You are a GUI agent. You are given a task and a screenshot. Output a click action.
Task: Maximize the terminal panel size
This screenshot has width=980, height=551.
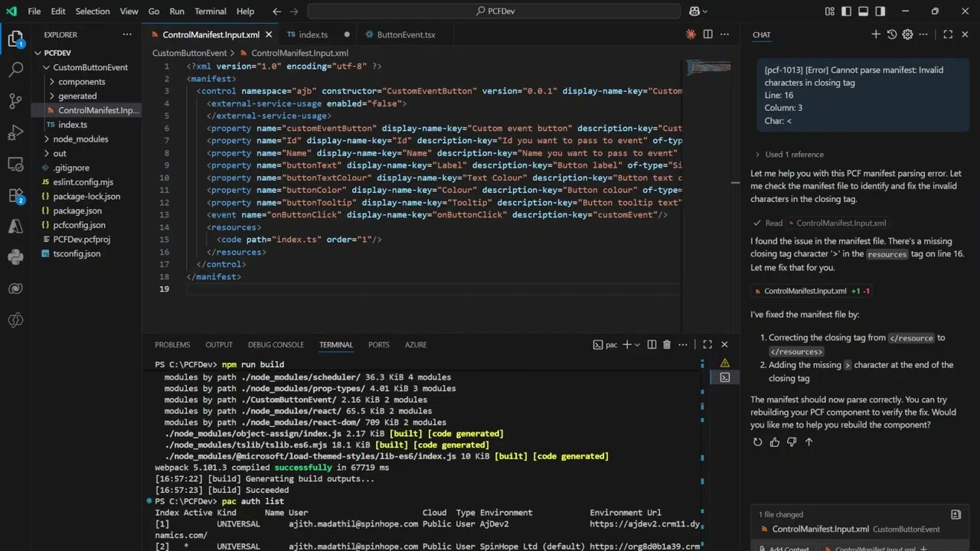707,344
